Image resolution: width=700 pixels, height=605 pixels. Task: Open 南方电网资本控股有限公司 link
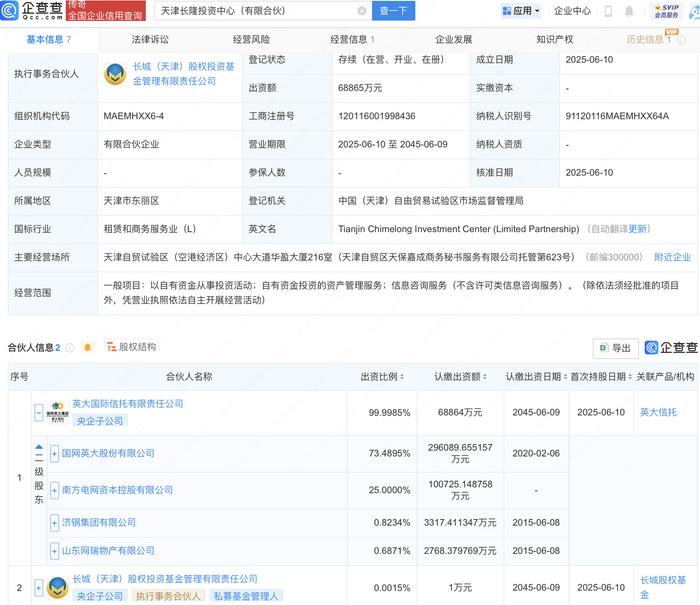coord(117,490)
